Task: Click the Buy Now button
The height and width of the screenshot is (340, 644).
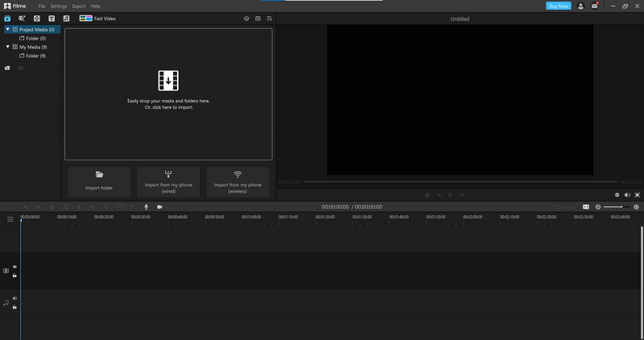Action: (559, 6)
